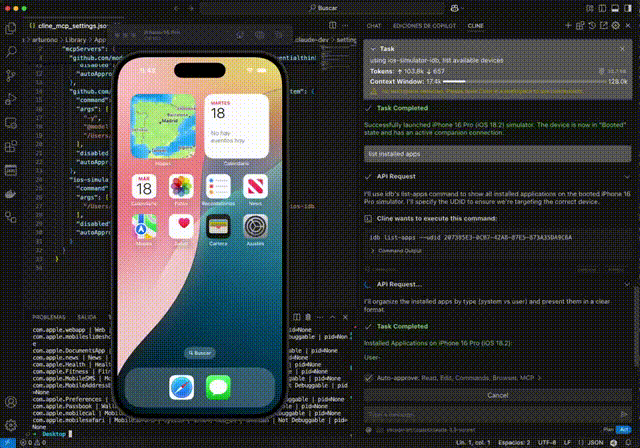This screenshot has width=640, height=448.
Task: Open Safari in the simulator dock
Action: pos(181,386)
